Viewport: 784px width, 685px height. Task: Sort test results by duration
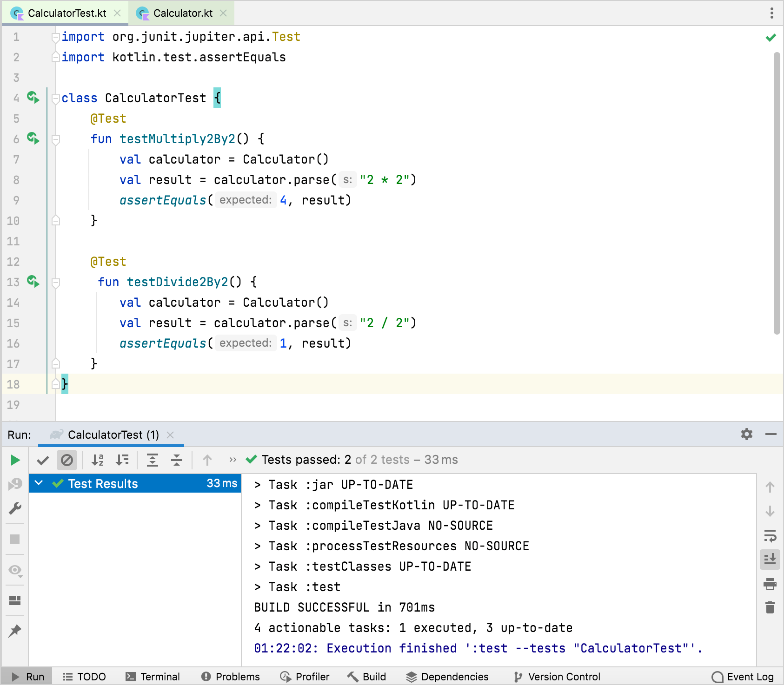click(x=122, y=460)
